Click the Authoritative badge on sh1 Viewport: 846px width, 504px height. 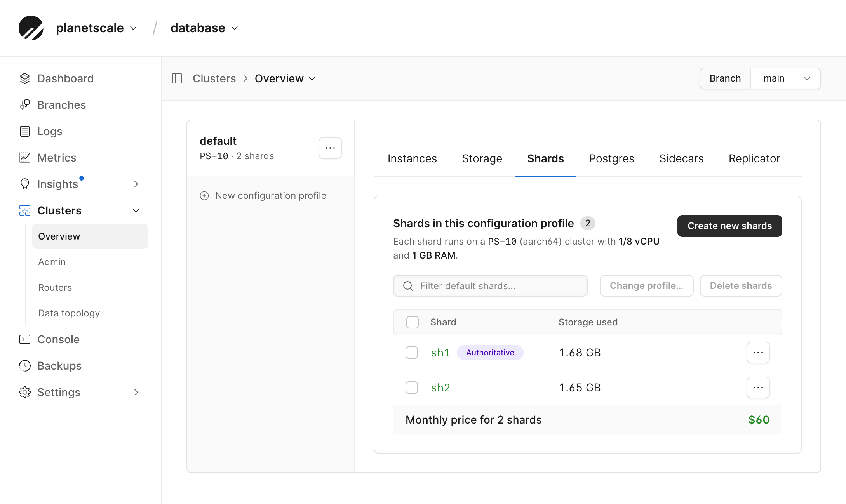tap(490, 353)
